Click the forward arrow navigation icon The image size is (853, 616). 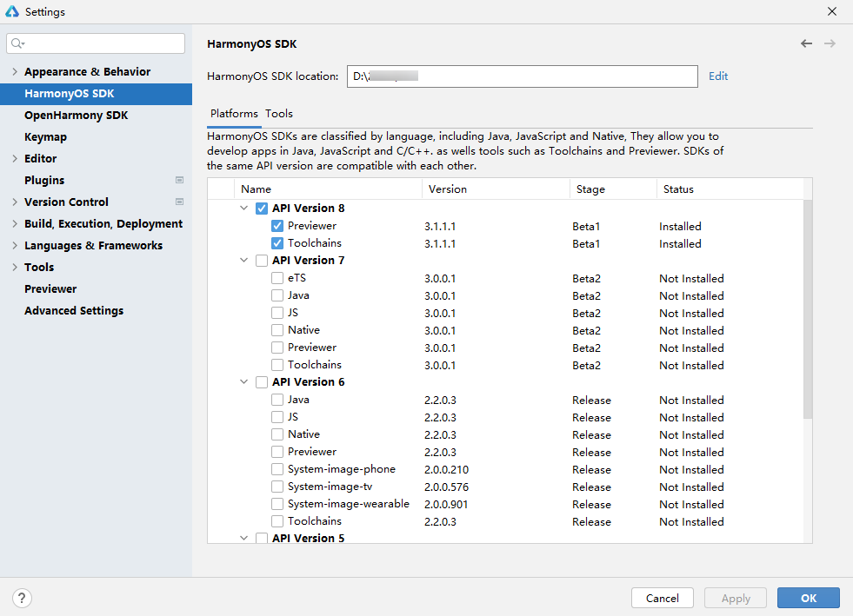pyautogui.click(x=830, y=43)
